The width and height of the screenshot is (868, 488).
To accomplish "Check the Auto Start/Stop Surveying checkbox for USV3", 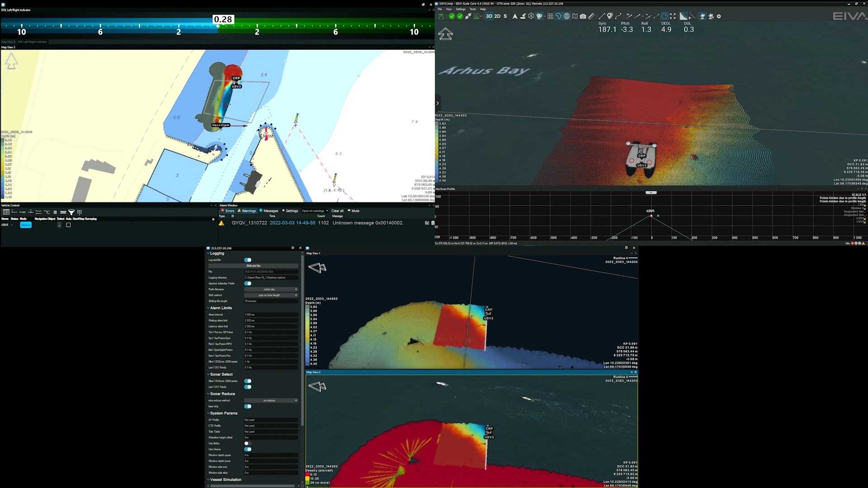I will [68, 225].
